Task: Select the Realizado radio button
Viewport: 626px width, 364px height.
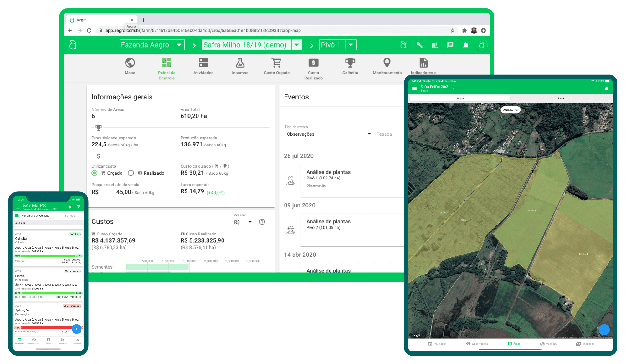Action: pos(131,173)
